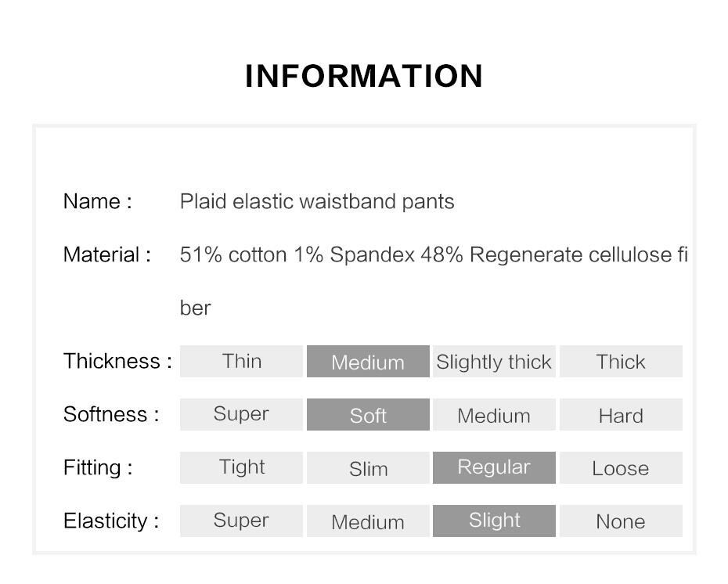Click the highlighted Regular fitting option
Viewport: 728px width, 584px height.
pyautogui.click(x=494, y=467)
